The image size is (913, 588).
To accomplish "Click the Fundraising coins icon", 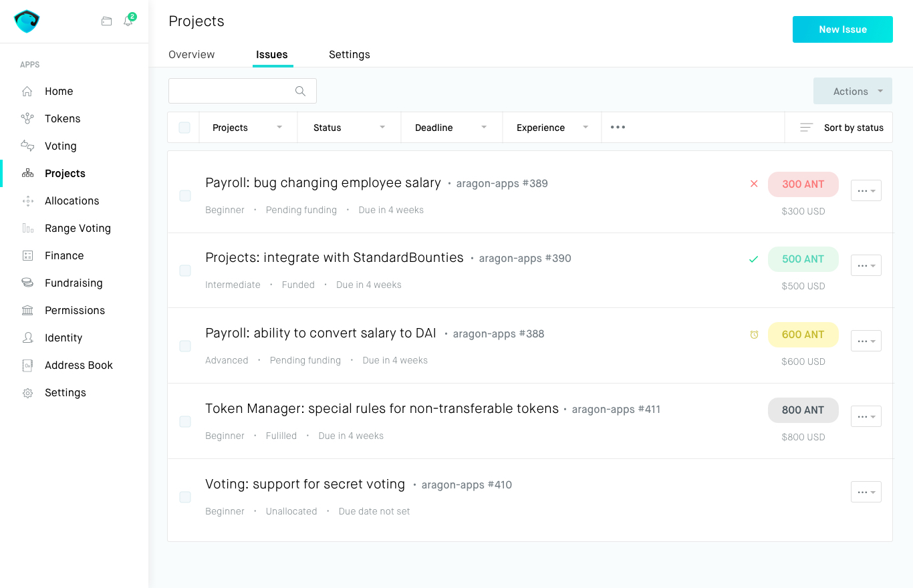I will 27,283.
